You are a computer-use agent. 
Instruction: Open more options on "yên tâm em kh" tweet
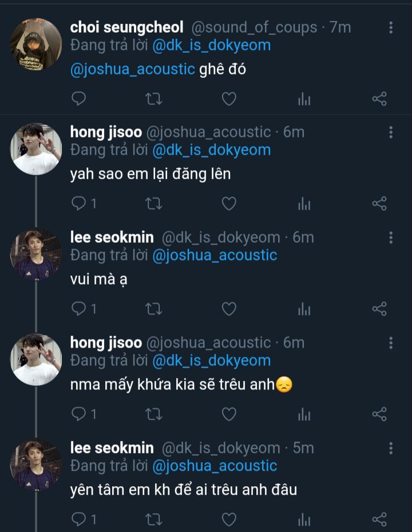[x=391, y=448]
